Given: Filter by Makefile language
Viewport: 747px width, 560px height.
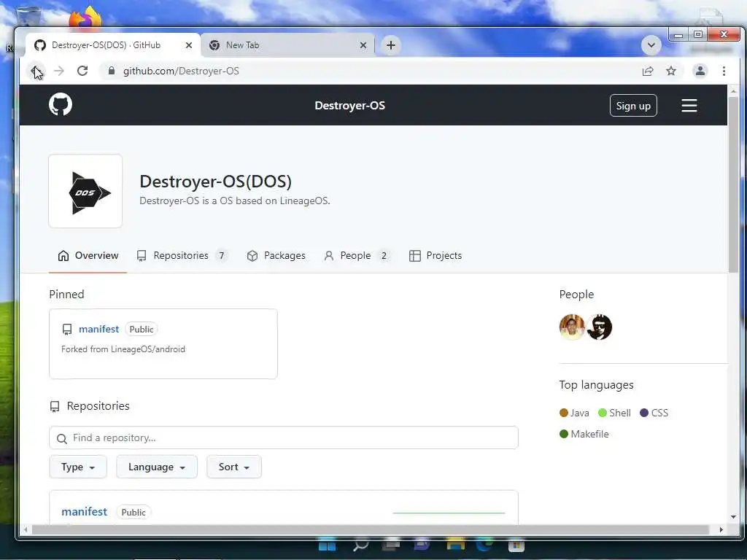Looking at the screenshot, I should coord(584,434).
